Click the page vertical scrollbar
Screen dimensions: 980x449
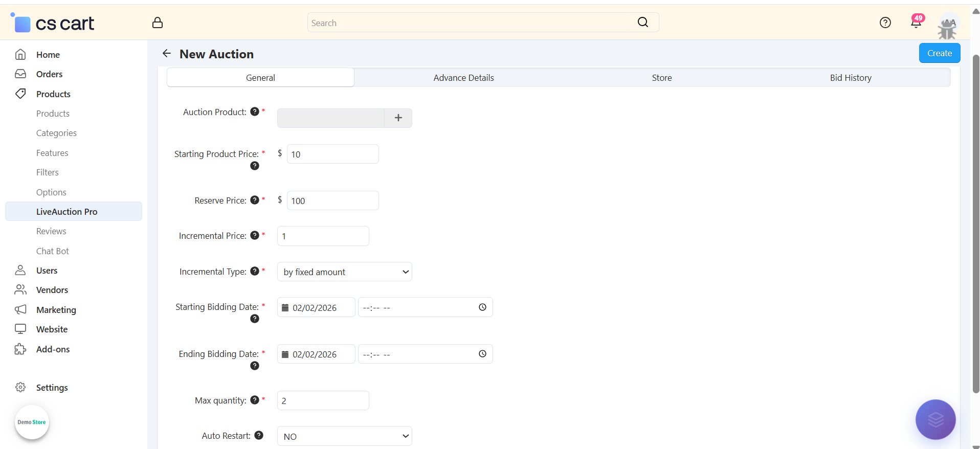975,224
